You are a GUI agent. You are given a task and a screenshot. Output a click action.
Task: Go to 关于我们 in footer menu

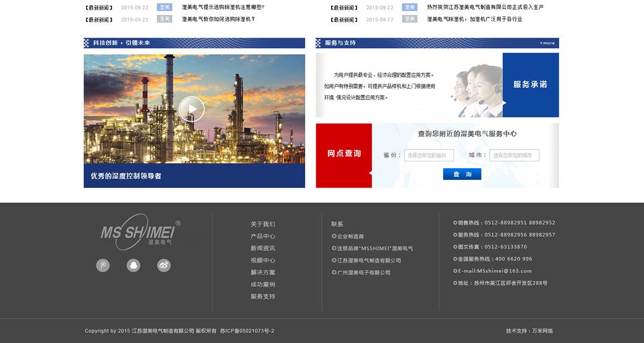point(262,224)
